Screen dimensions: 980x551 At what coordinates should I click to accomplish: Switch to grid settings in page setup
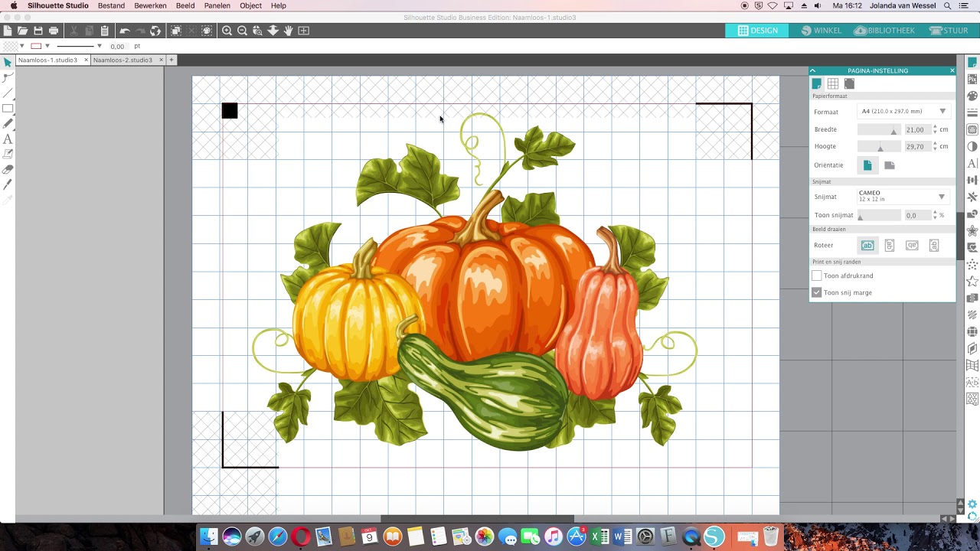tap(833, 84)
